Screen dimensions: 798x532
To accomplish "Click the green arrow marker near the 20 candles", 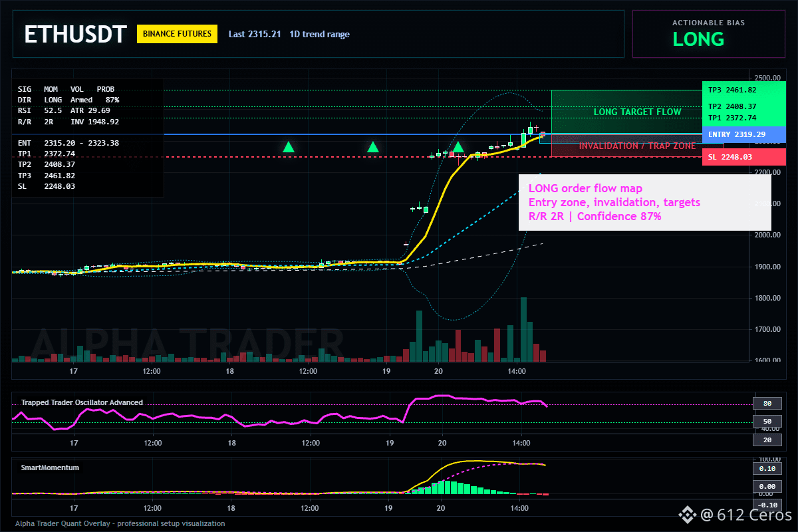I will [458, 147].
